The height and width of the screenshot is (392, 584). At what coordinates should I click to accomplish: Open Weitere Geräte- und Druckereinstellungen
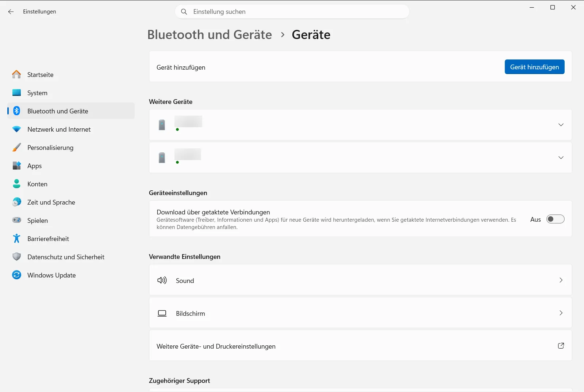click(x=360, y=346)
